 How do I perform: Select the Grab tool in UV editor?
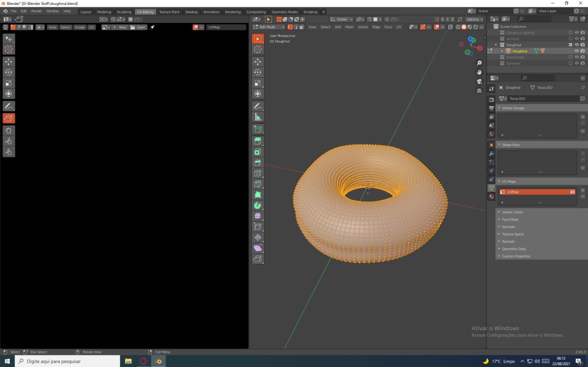pos(9,130)
